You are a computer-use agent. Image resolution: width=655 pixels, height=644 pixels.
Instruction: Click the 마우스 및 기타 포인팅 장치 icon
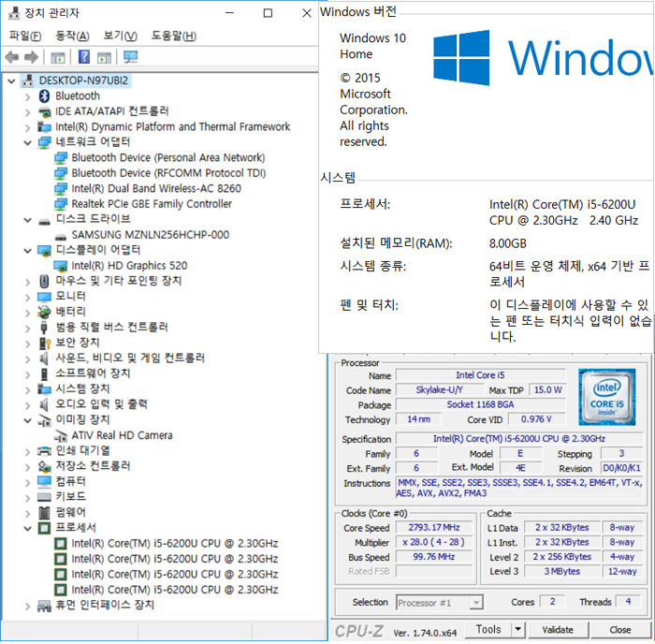point(44,281)
